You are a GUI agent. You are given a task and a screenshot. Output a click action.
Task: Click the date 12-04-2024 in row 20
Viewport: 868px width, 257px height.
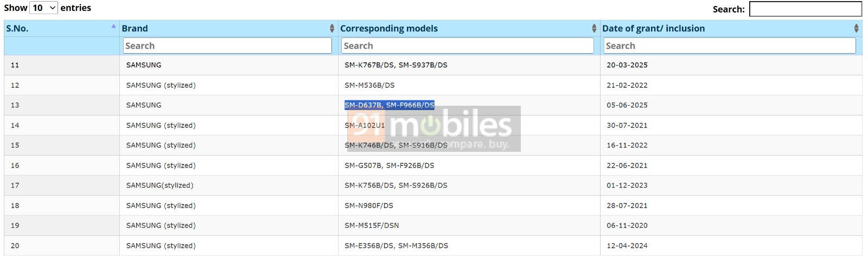pos(627,246)
